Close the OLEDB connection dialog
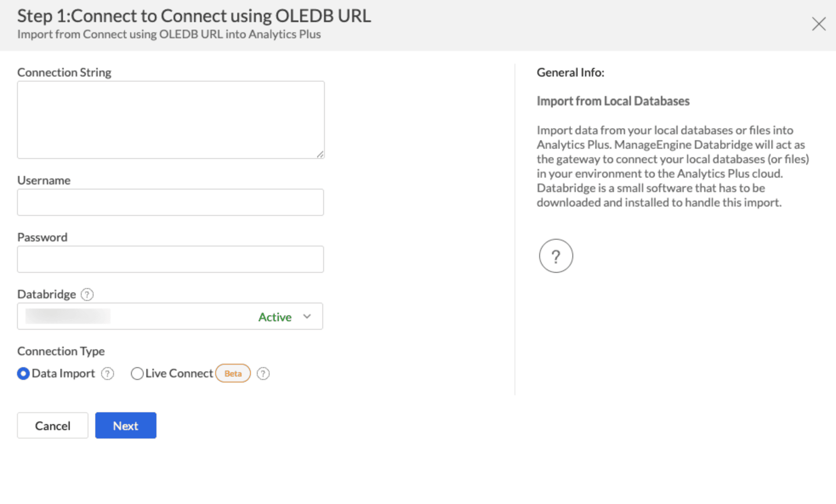This screenshot has height=504, width=836. coord(819,24)
